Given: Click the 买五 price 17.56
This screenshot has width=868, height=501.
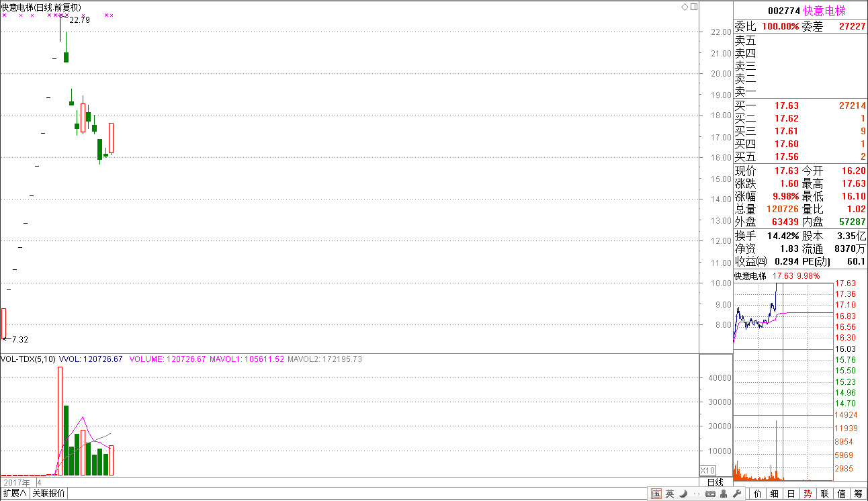Looking at the screenshot, I should [787, 156].
